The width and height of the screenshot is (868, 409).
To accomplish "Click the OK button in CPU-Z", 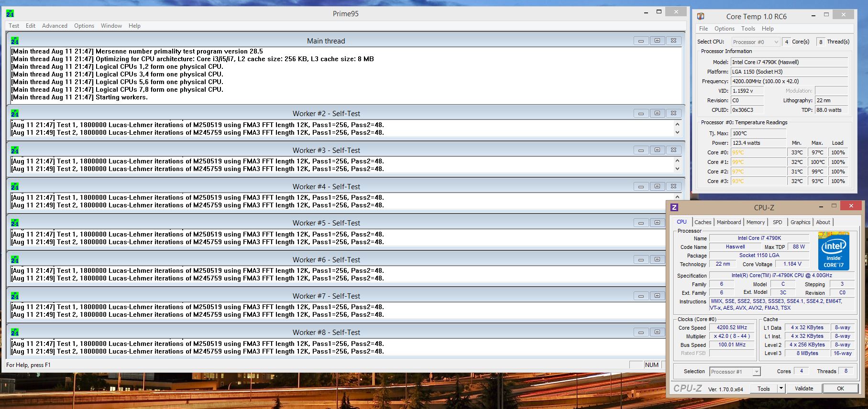I will (840, 388).
